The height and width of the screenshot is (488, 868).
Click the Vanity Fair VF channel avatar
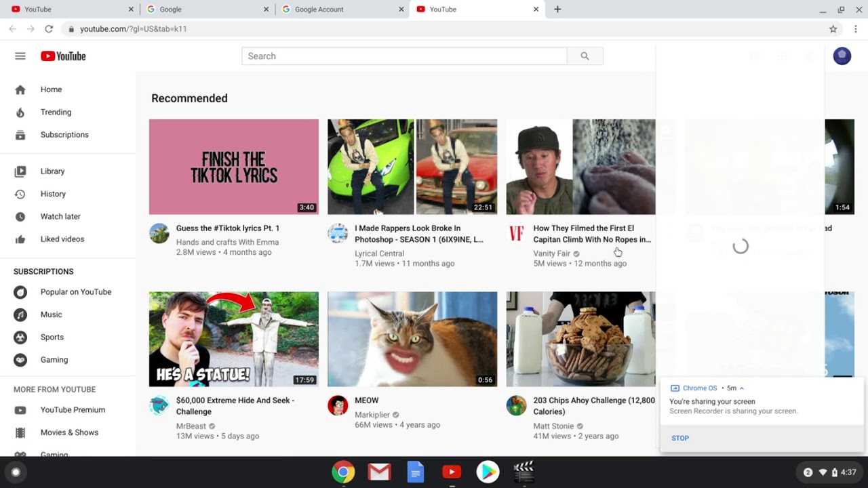coord(517,233)
